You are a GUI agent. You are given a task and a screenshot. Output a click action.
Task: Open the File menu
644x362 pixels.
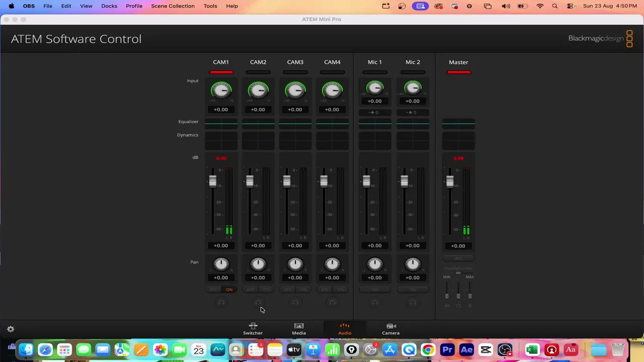coord(48,6)
